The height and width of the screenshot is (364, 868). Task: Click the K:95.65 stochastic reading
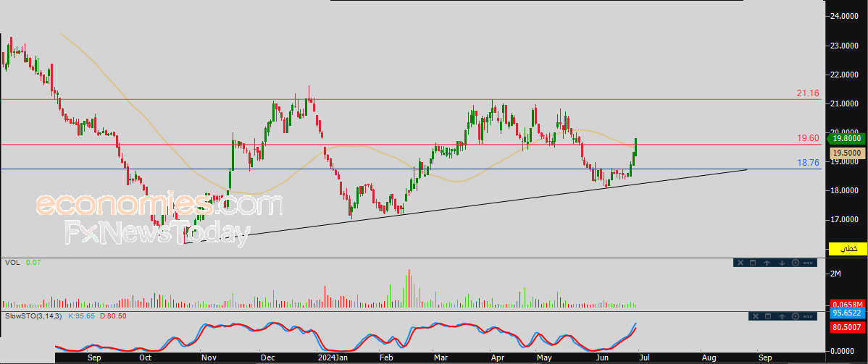(82, 316)
